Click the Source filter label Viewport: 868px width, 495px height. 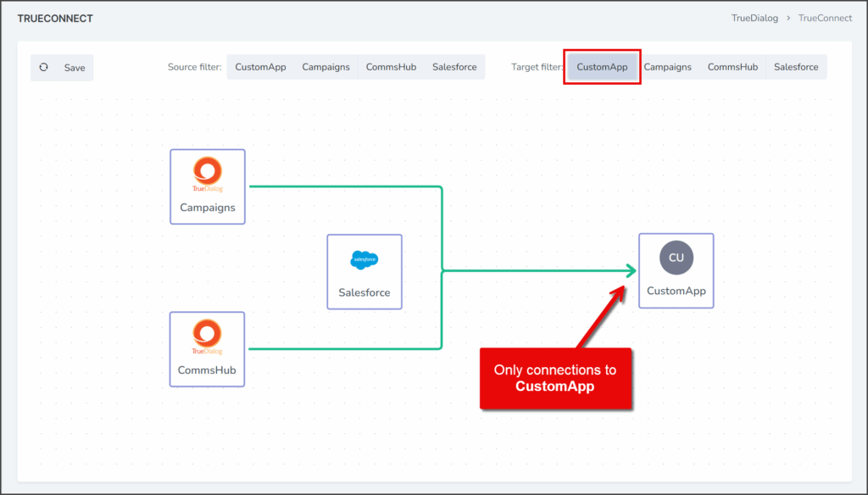tap(194, 67)
